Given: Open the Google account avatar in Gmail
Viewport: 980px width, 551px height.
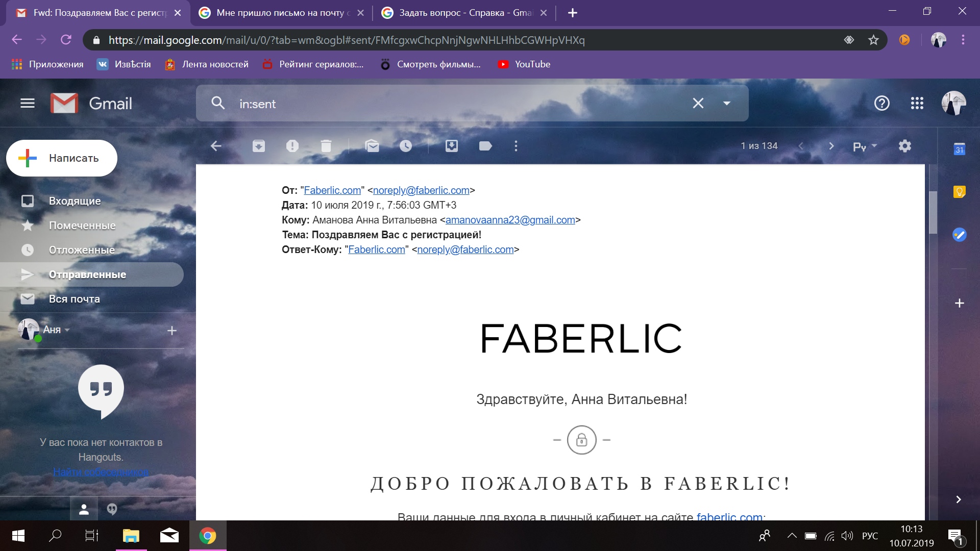Looking at the screenshot, I should (953, 104).
